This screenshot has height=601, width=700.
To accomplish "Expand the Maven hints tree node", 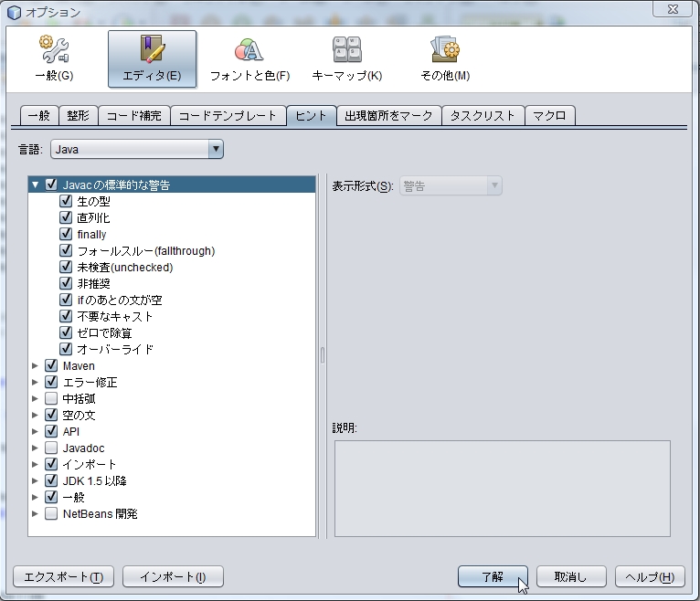I will [36, 365].
